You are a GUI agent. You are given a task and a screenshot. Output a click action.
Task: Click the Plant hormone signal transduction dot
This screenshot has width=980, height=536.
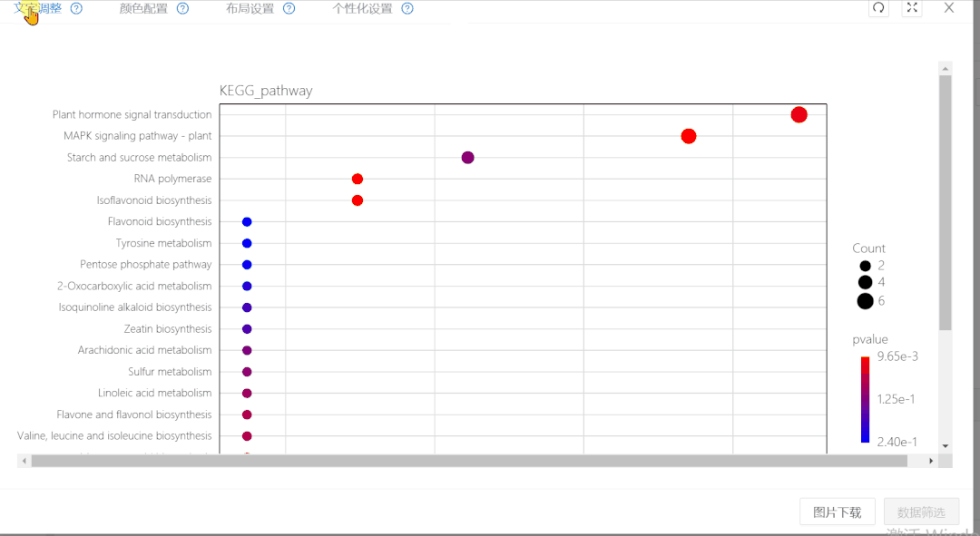tap(799, 114)
